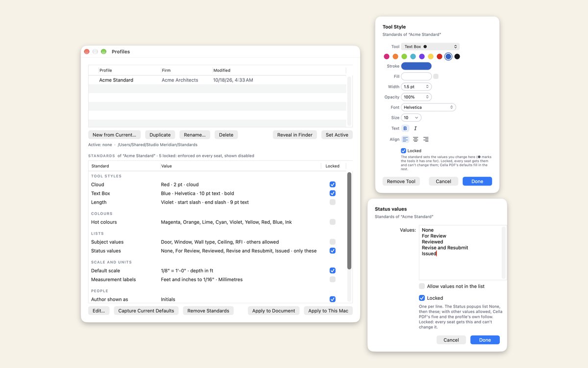Click New from Current… button
This screenshot has height=368, width=588.
[x=114, y=135]
